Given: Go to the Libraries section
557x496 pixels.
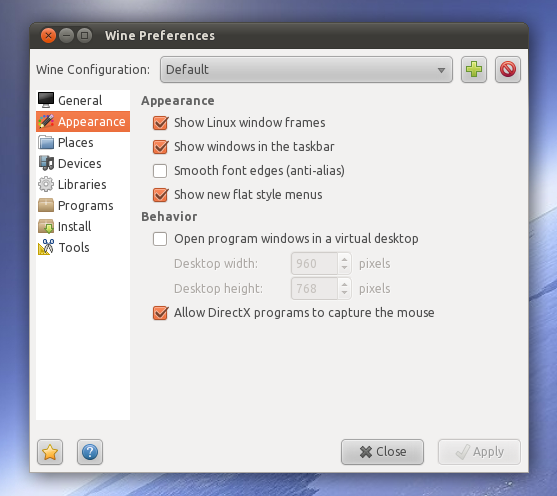Looking at the screenshot, I should pos(82,184).
